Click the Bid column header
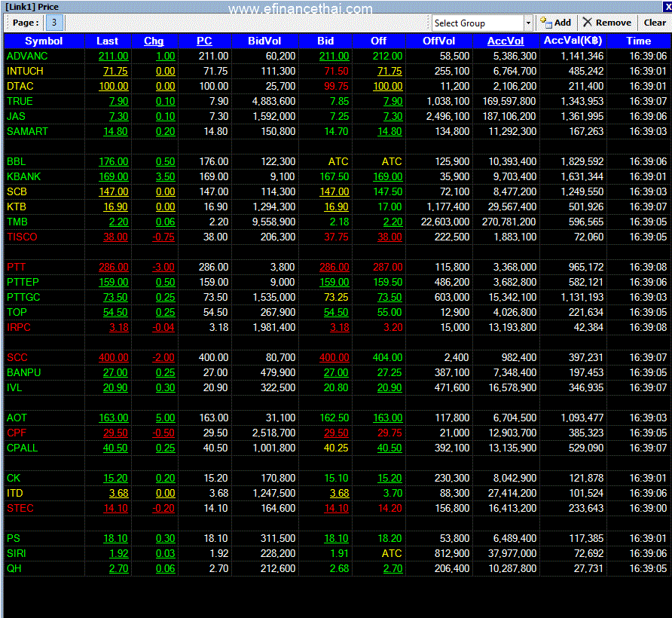Image resolution: width=672 pixels, height=618 pixels. tap(325, 41)
